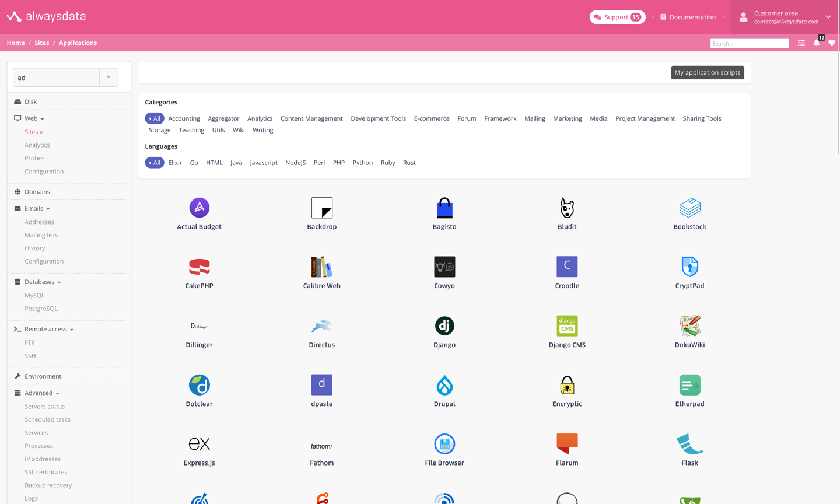Click My application scripts button
This screenshot has width=840, height=504.
click(708, 72)
